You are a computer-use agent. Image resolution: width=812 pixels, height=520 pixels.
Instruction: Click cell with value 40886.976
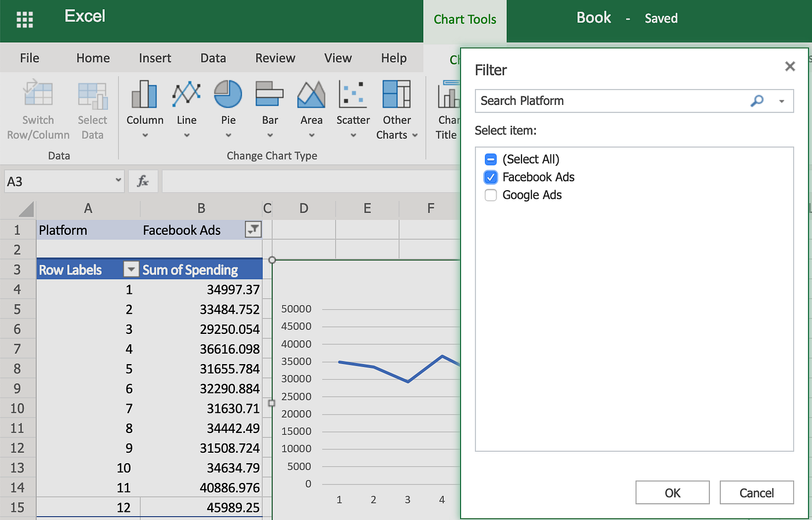click(201, 488)
